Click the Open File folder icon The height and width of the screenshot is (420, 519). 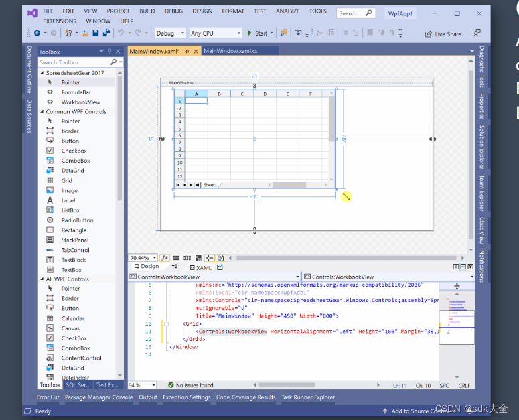pos(85,33)
